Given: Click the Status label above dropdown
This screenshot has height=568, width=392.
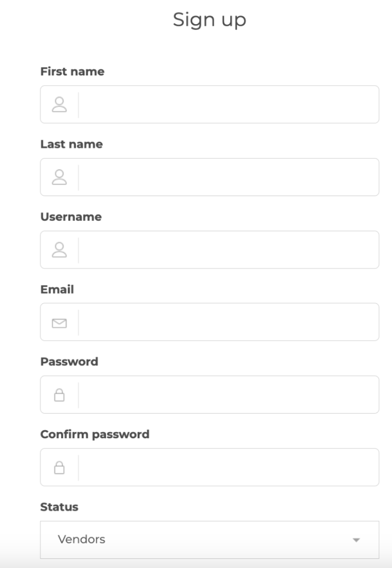Looking at the screenshot, I should coord(60,507).
